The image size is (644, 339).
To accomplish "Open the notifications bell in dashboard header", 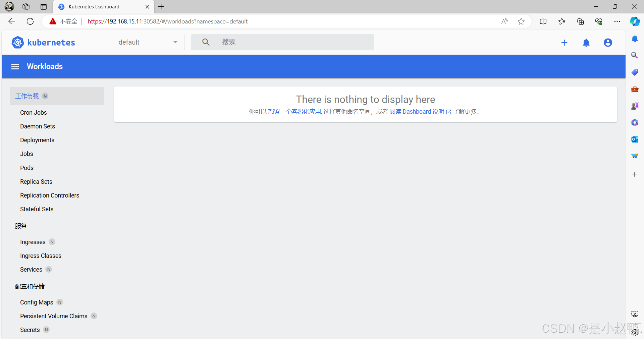I will (x=586, y=43).
